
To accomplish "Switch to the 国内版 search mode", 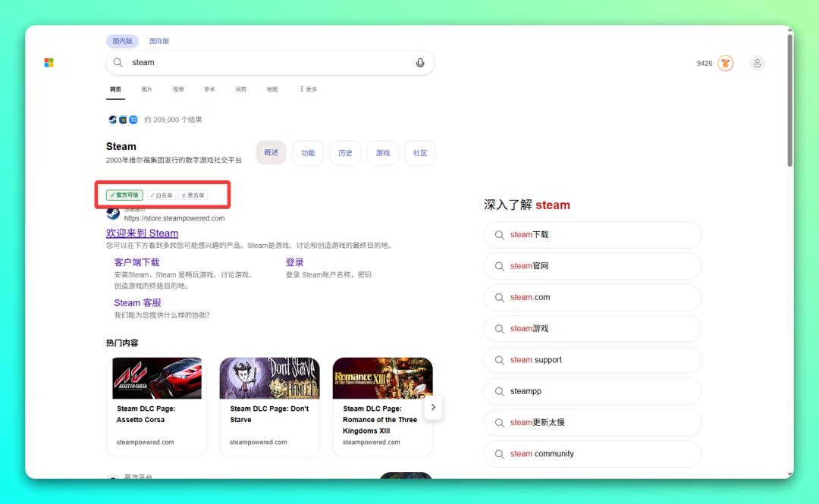I will [122, 41].
